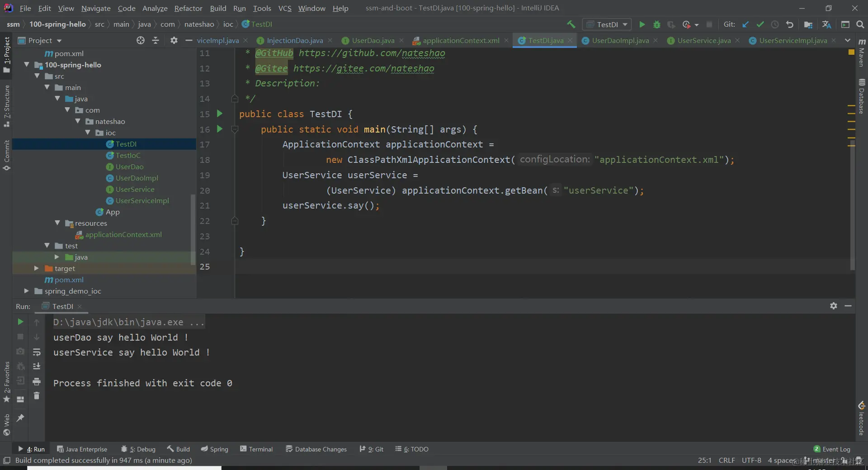The height and width of the screenshot is (470, 868).
Task: Close the TestDI.java editor tab
Action: 570,40
